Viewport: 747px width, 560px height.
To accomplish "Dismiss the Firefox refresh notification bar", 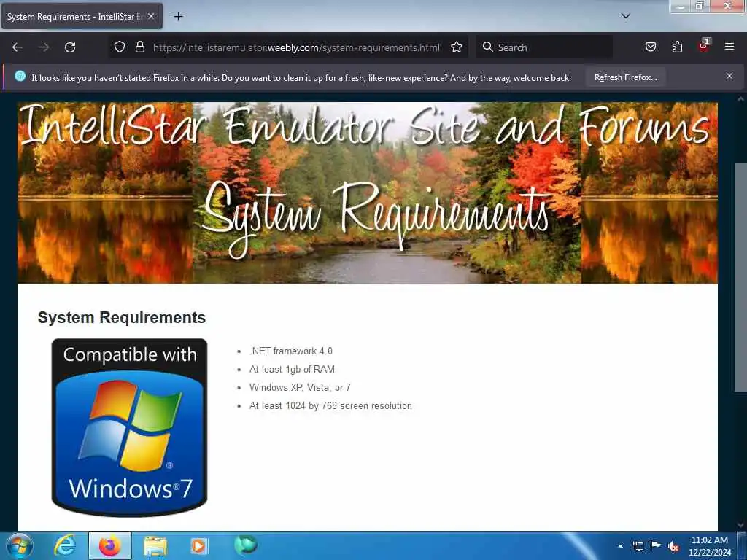I will point(729,76).
